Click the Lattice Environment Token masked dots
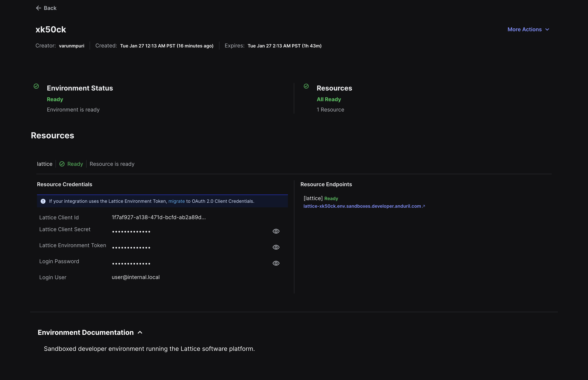 131,248
